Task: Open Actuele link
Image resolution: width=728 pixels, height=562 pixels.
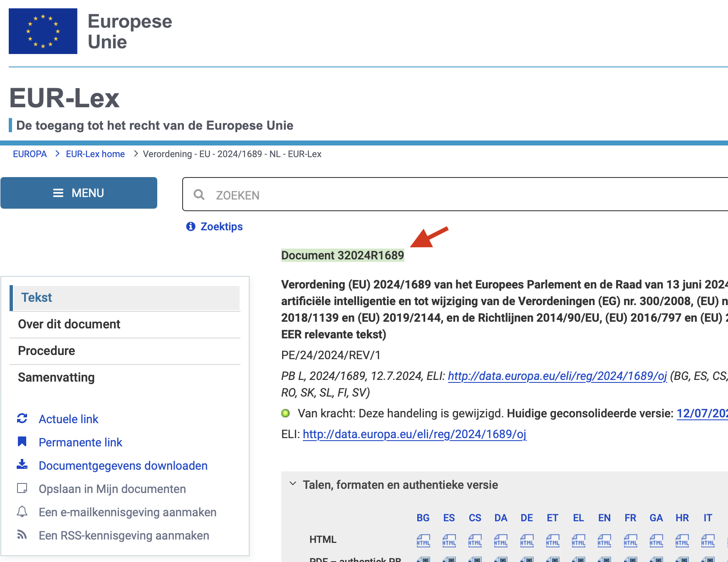Action: 69,419
